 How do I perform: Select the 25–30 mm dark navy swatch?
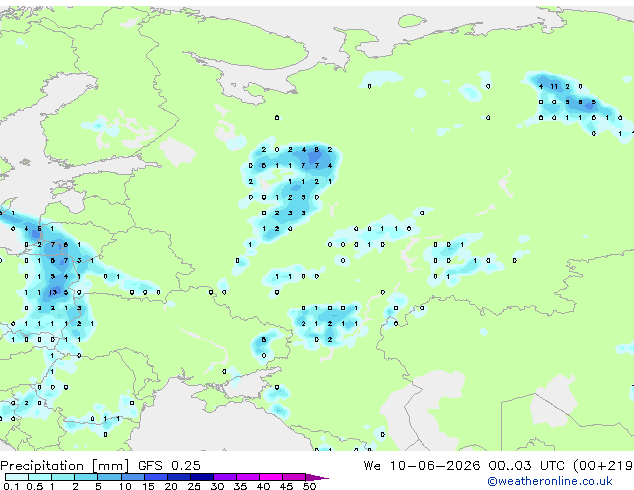click(201, 477)
